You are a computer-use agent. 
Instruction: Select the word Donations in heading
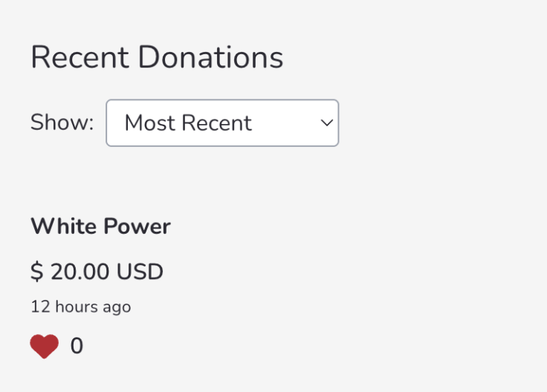point(211,57)
